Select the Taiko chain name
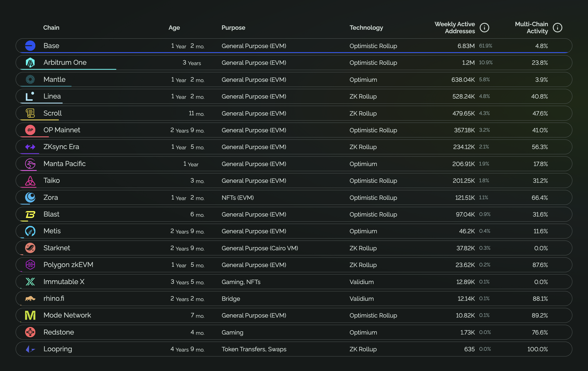 point(52,180)
